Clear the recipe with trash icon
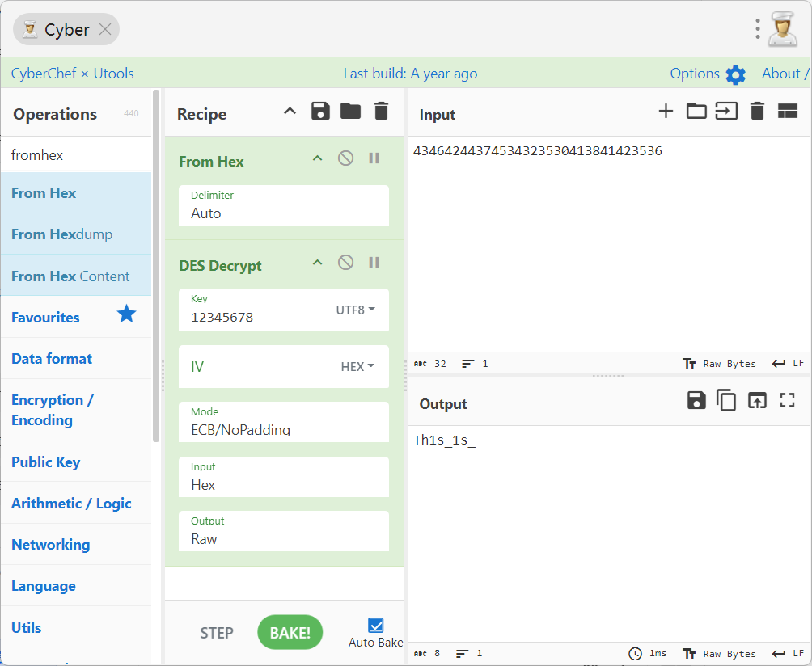The width and height of the screenshot is (812, 666). point(381,111)
